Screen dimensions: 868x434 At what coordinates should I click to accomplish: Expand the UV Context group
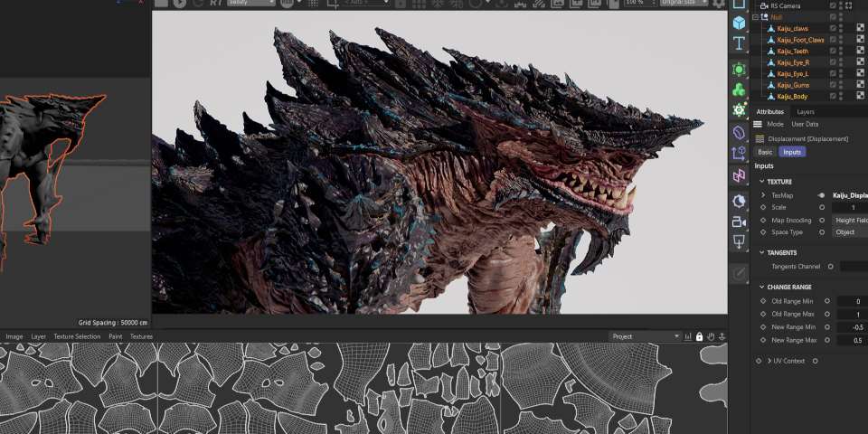(x=769, y=361)
